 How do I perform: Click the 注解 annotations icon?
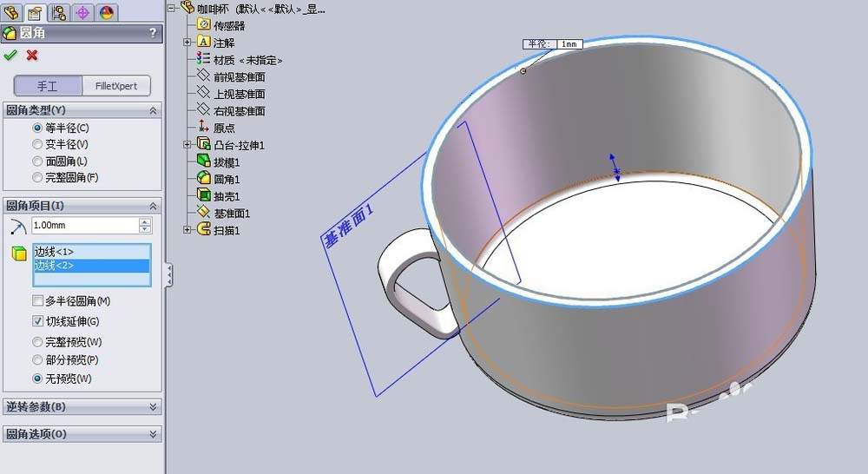(204, 42)
